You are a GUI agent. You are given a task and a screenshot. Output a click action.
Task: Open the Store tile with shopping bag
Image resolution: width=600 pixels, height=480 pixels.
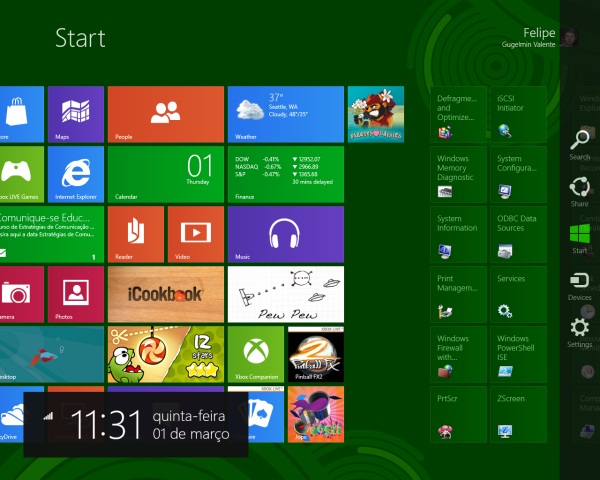point(22,114)
